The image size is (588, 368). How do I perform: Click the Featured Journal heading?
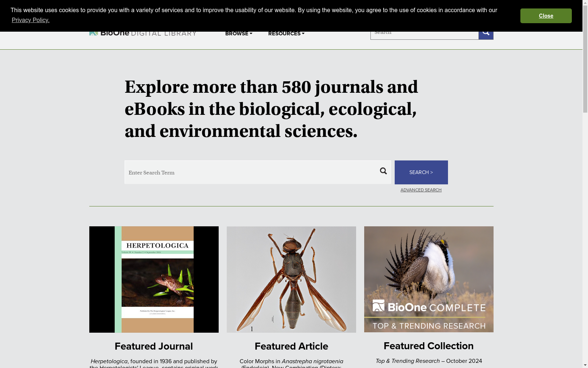(154, 346)
